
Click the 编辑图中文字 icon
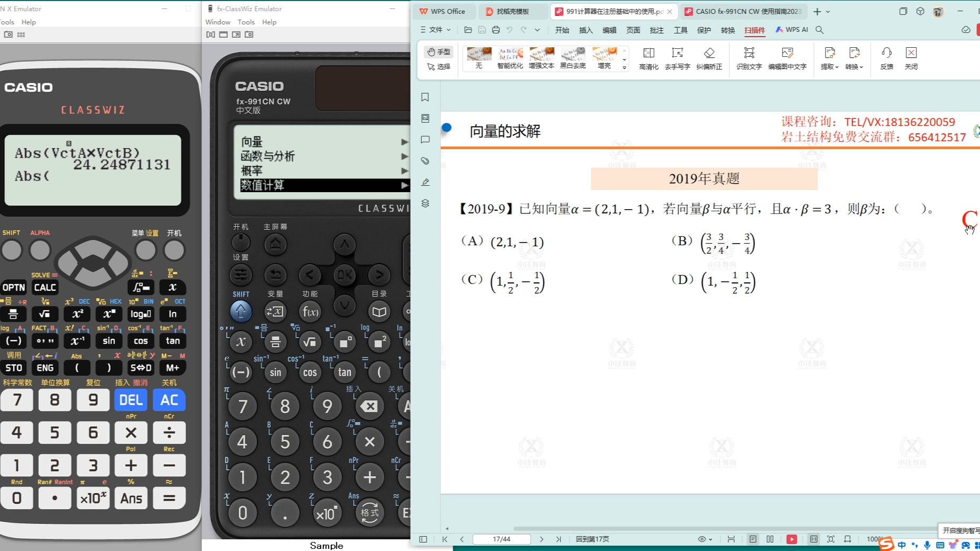click(x=787, y=58)
